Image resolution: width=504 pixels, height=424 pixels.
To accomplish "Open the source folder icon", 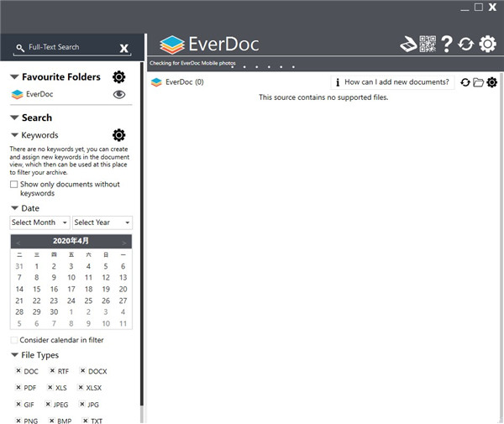I will 478,82.
